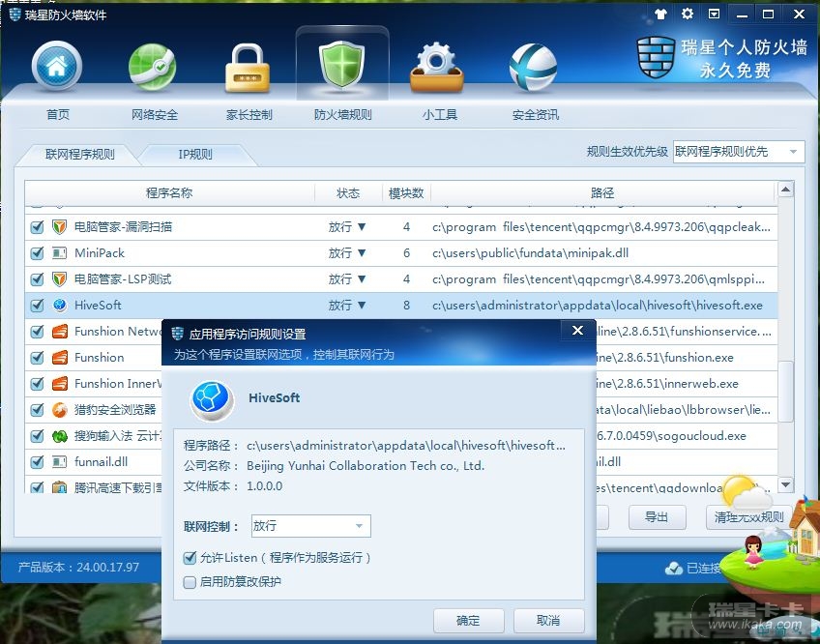Sort by 路径 column header

(602, 193)
